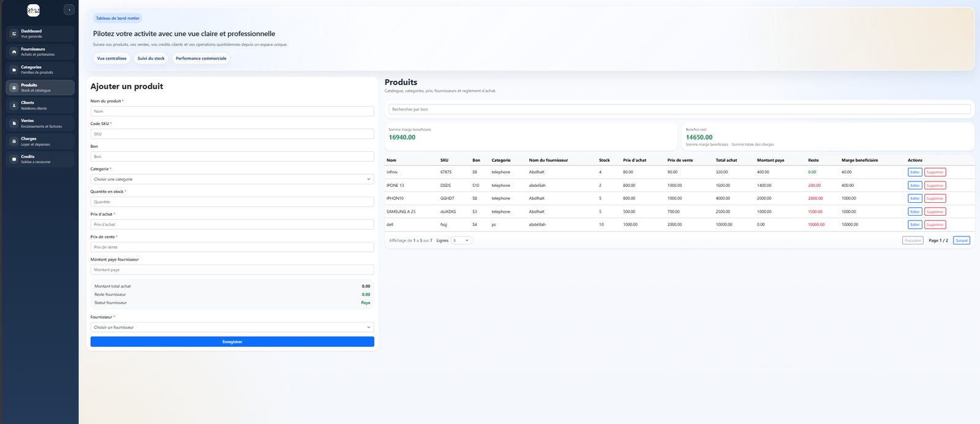The width and height of the screenshot is (980, 424).
Task: Click Supprimer for the IPHON10 row
Action: 935,199
